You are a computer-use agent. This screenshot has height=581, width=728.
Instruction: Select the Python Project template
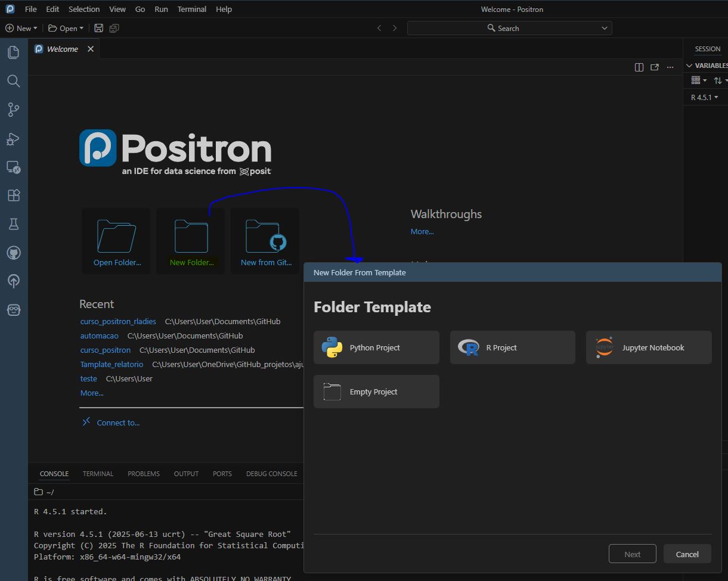coord(376,347)
